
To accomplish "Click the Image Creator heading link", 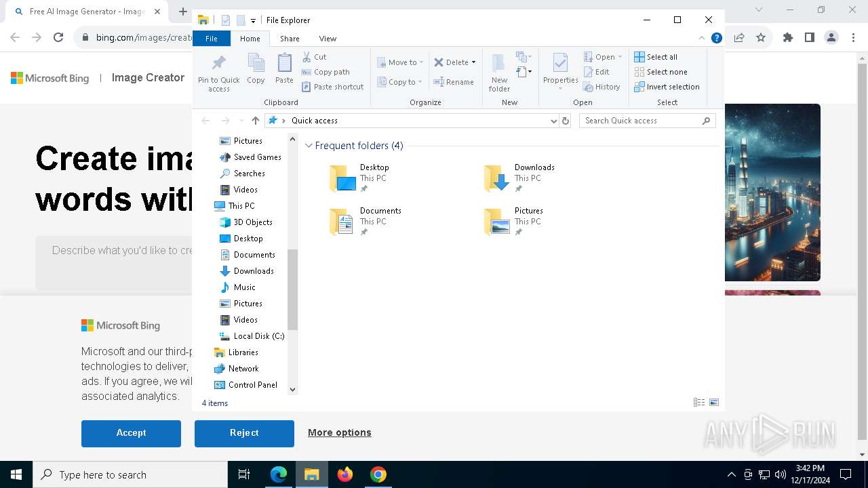I will (x=148, y=78).
